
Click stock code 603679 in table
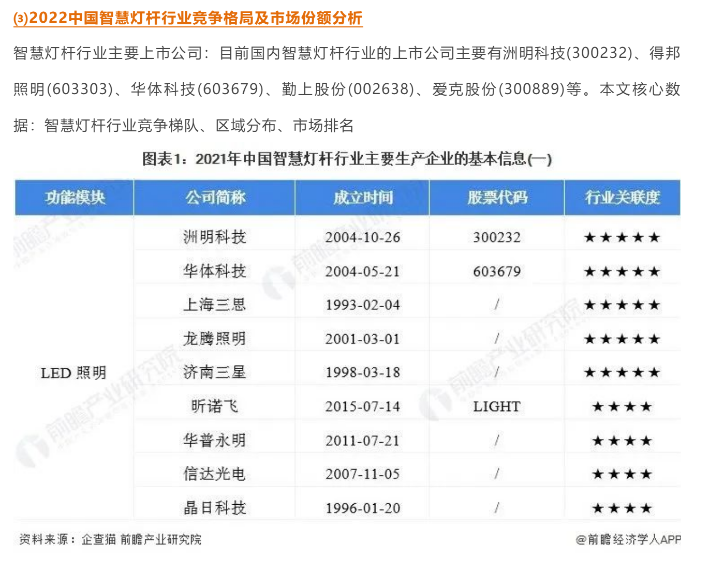[x=497, y=272]
